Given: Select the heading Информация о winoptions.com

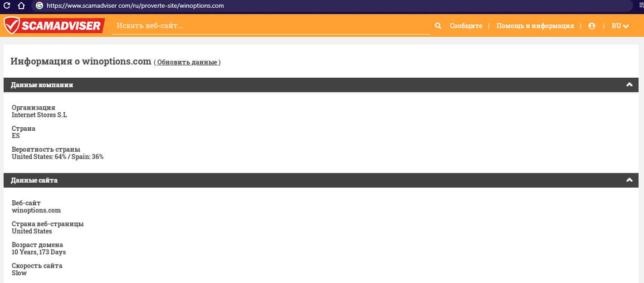Looking at the screenshot, I should click(x=81, y=61).
